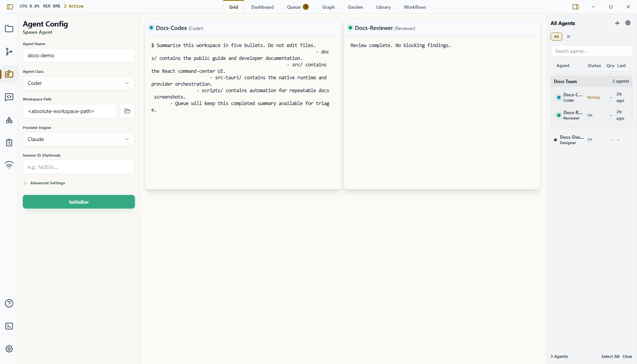Toggle the right panel layout icon
The width and height of the screenshot is (637, 364).
click(x=576, y=7)
